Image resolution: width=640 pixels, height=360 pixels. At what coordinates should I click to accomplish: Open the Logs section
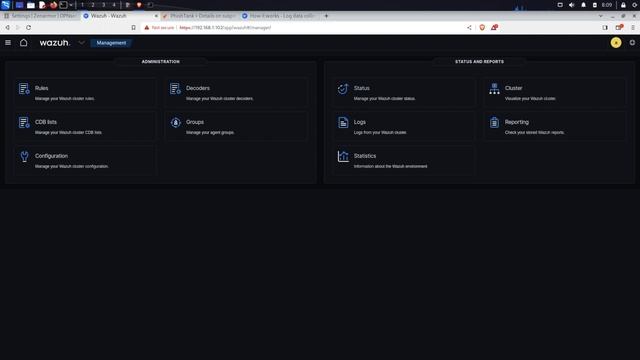click(x=360, y=122)
